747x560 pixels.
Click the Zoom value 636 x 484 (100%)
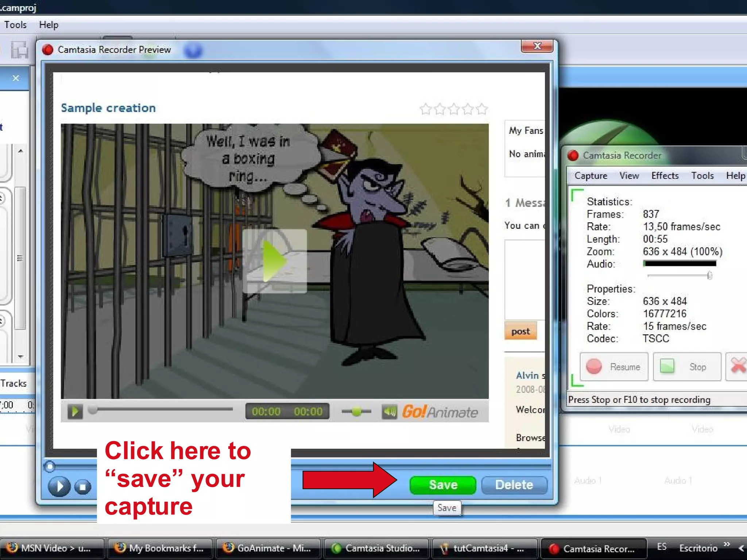pyautogui.click(x=682, y=252)
